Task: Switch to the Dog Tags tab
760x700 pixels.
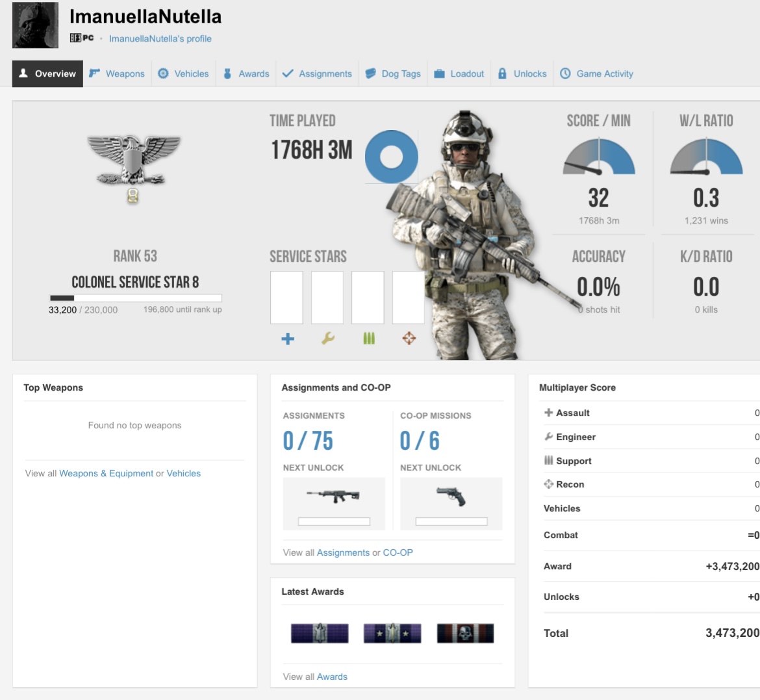Action: click(x=392, y=73)
